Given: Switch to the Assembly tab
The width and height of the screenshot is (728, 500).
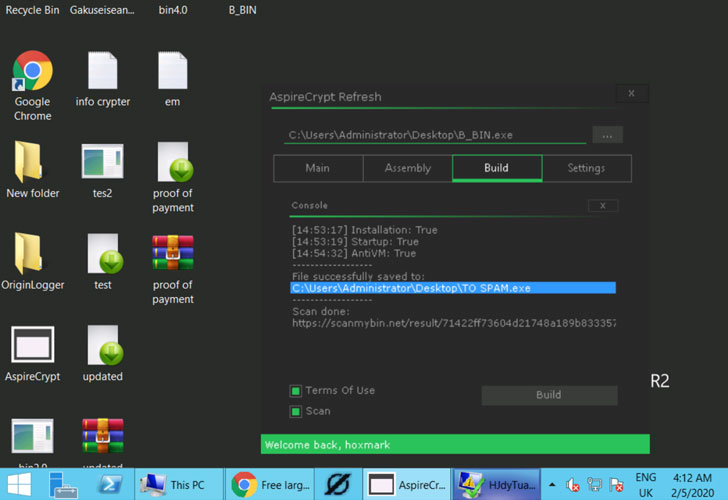Looking at the screenshot, I should (408, 168).
